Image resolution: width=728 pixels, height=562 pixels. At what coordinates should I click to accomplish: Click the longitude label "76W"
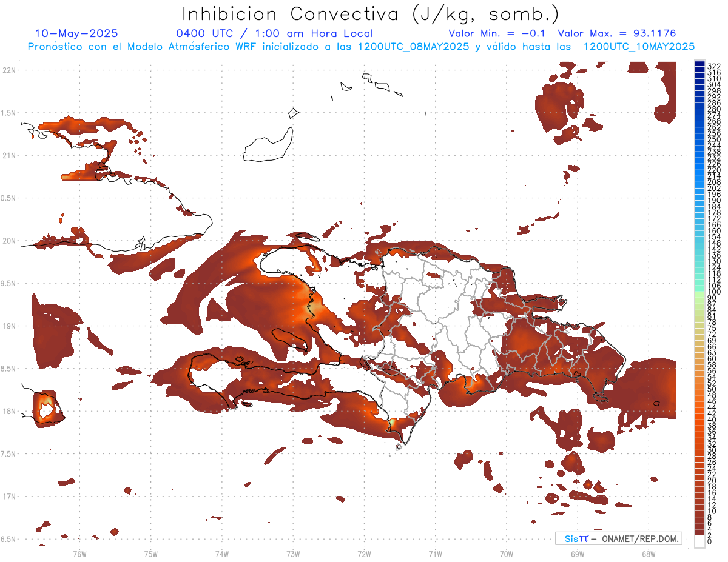(x=79, y=554)
